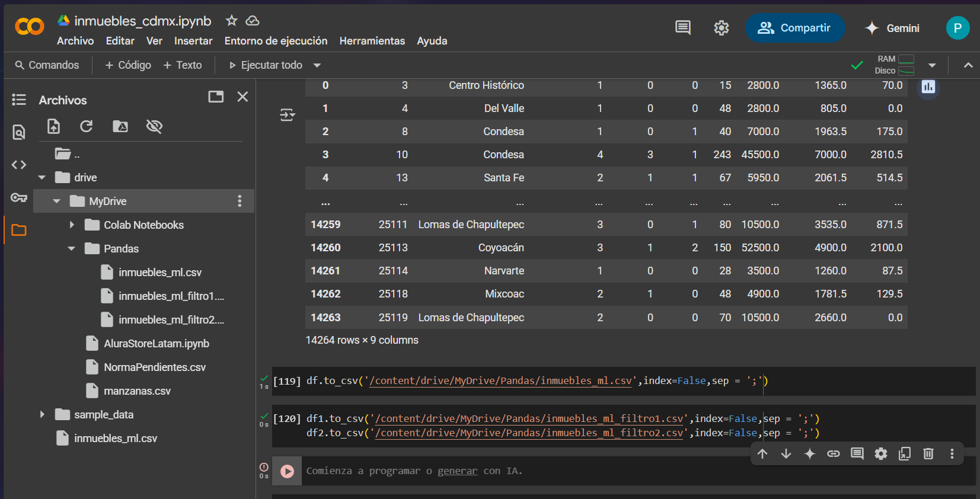
Task: Open MyDrive three-dot options menu
Action: click(240, 201)
